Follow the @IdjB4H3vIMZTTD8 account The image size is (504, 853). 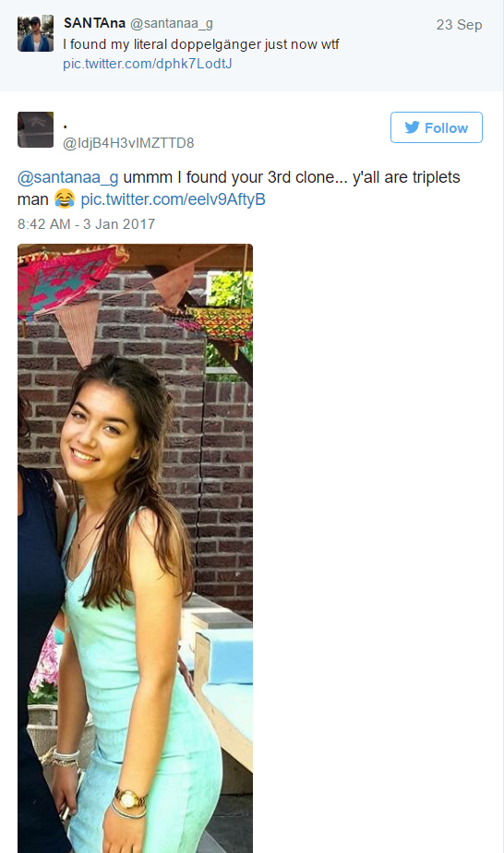[x=436, y=127]
